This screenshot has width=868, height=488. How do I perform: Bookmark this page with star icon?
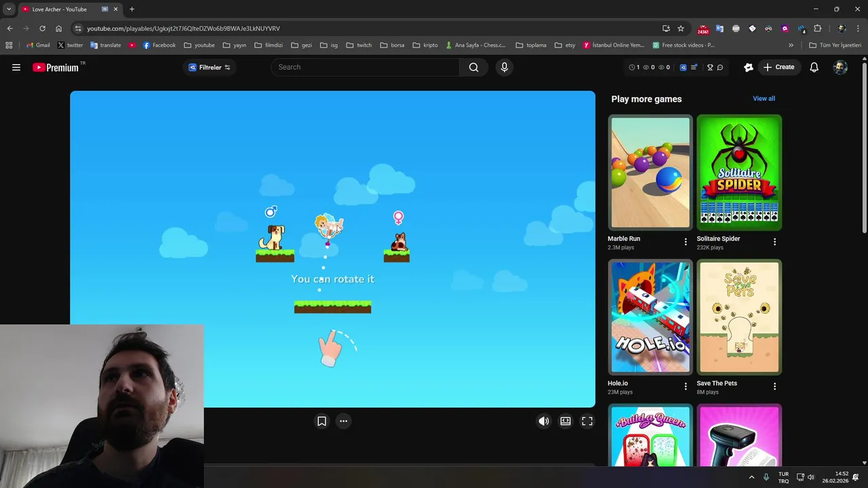pos(681,28)
